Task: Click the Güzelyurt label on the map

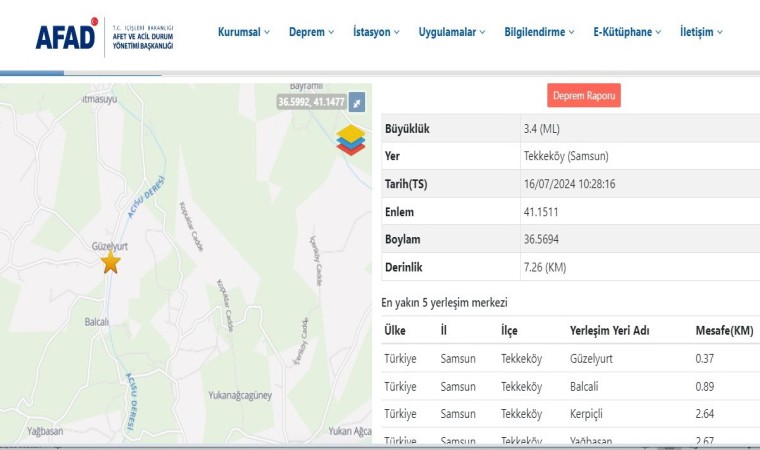Action: coord(112,243)
